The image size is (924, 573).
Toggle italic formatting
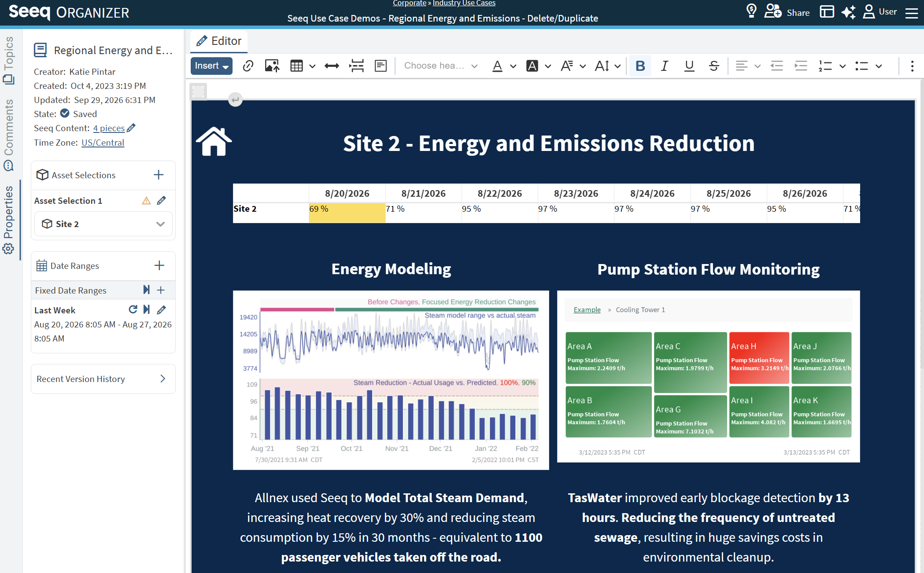(x=665, y=66)
